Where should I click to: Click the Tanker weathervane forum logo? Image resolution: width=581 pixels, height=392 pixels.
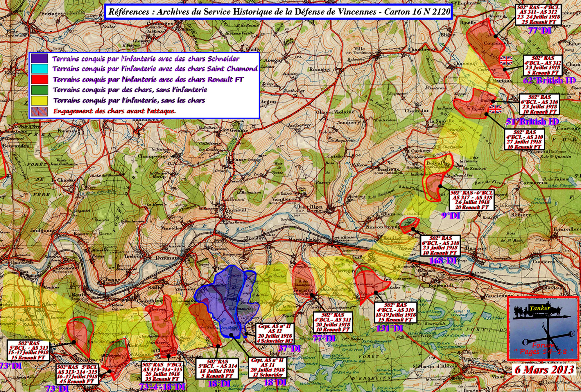(x=543, y=328)
